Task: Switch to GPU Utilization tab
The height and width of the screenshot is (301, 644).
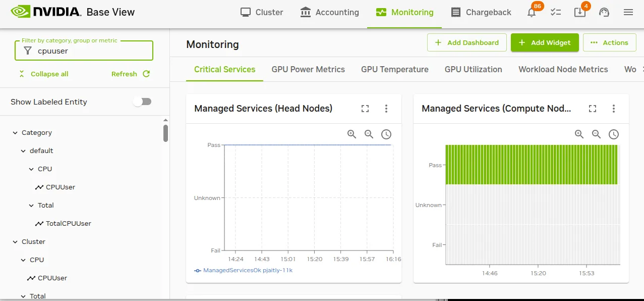Action: 474,69
